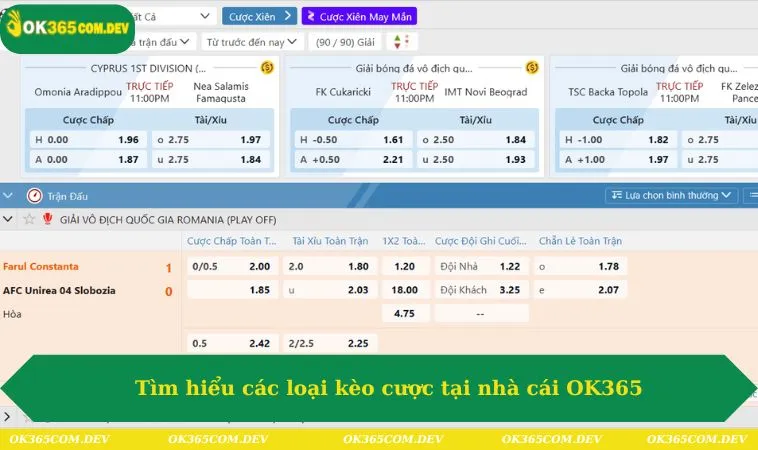This screenshot has height=450, width=758.
Task: Click the Farul Constanta team name
Action: [41, 266]
